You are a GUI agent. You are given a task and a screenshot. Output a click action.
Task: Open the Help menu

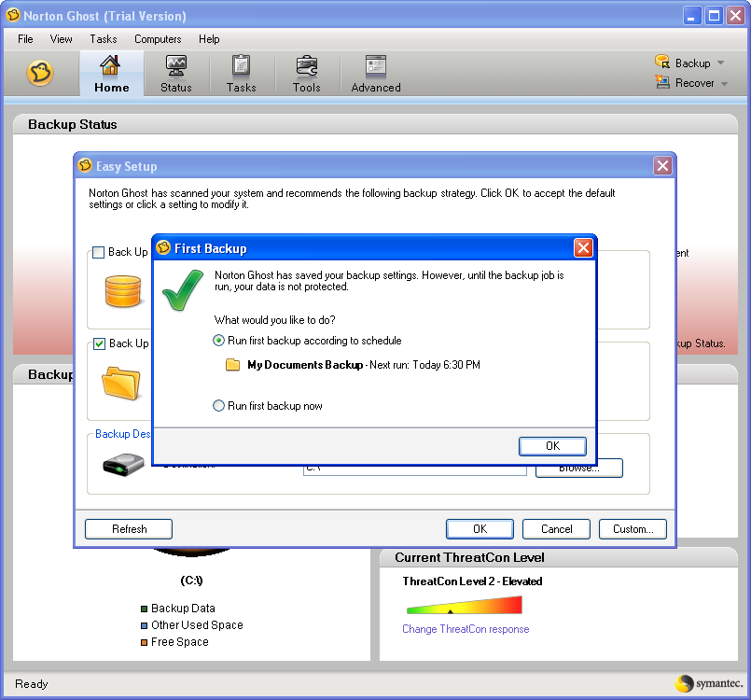(x=209, y=39)
